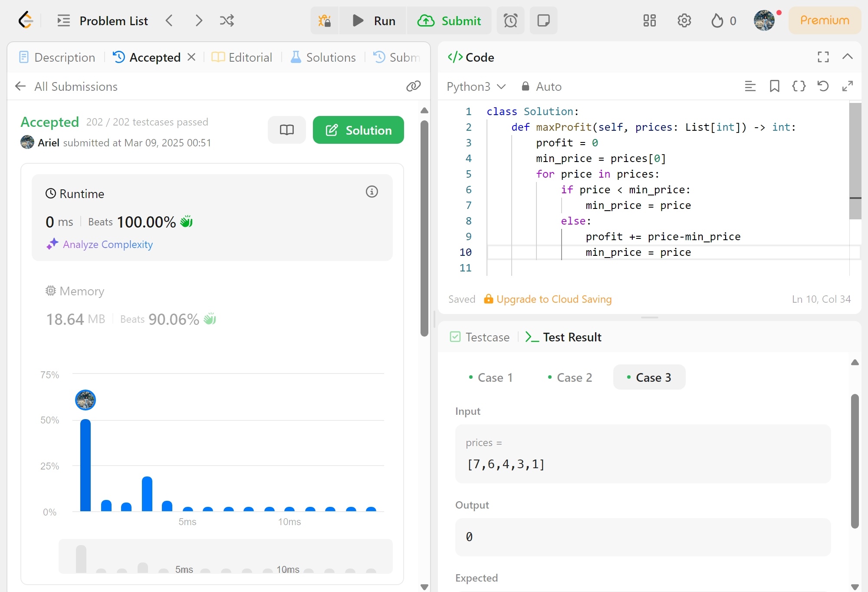The height and width of the screenshot is (592, 868).
Task: Click the Runtime info icon
Action: point(372,192)
